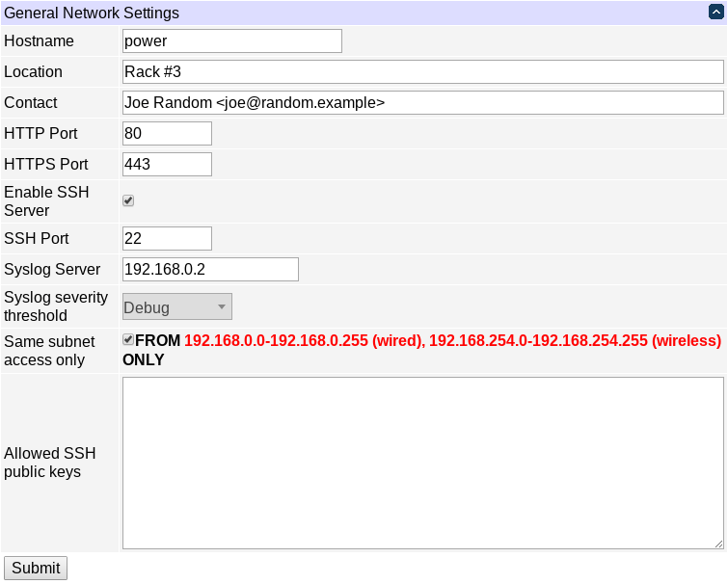728x584 pixels.
Task: Toggle the Enable SSH Server checkbox
Action: point(128,200)
